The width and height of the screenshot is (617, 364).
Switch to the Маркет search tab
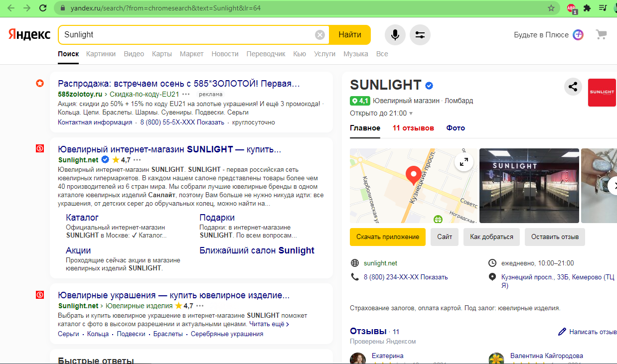click(x=192, y=54)
